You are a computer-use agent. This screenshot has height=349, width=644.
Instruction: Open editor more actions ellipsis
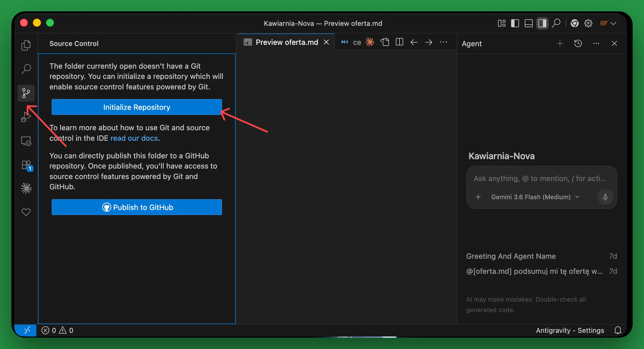point(444,42)
